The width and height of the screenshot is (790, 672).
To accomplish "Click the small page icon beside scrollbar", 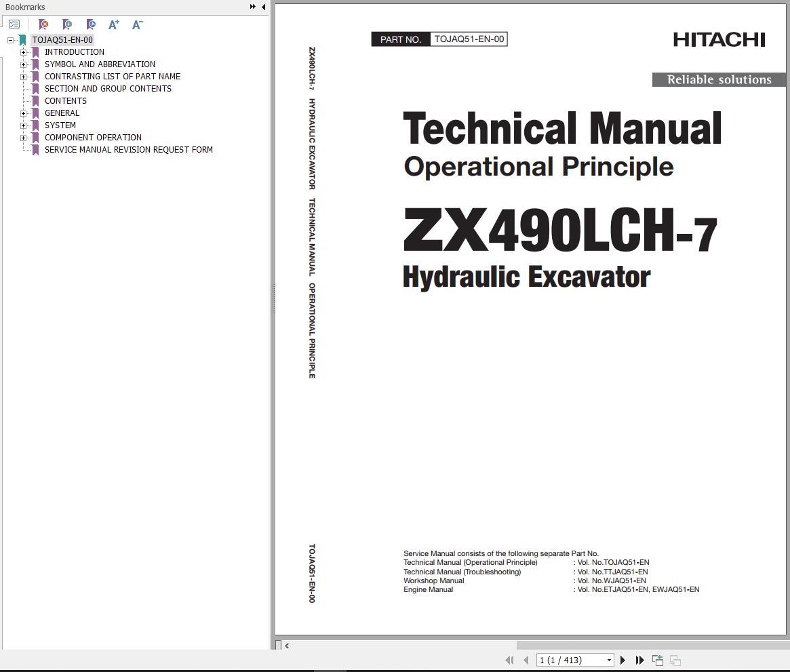I will pyautogui.click(x=278, y=645).
